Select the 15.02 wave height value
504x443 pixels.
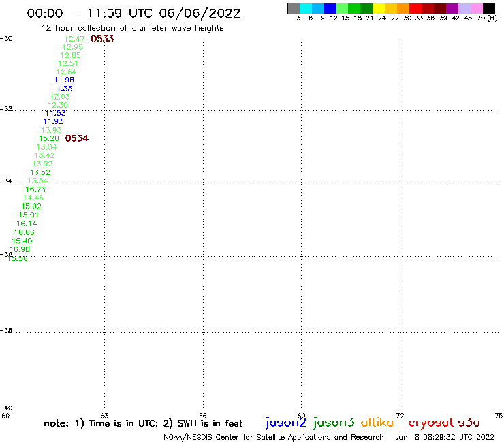pos(31,207)
